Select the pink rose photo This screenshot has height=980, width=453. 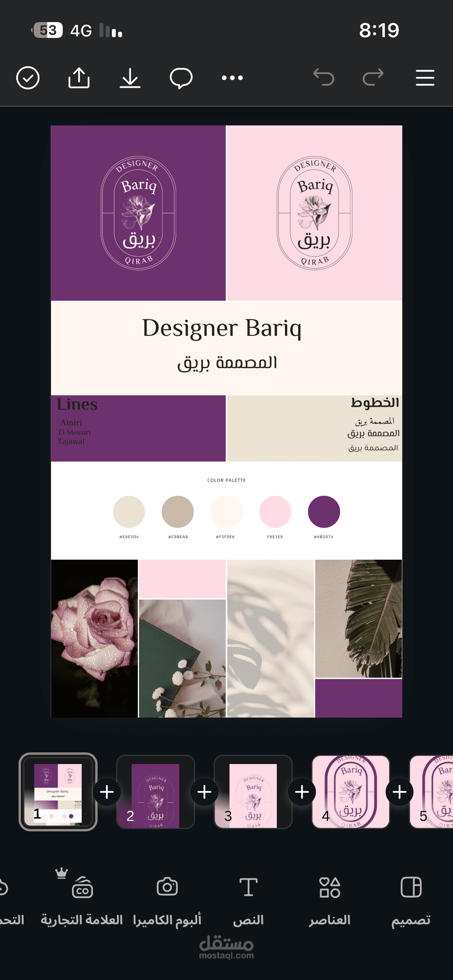pos(94,639)
